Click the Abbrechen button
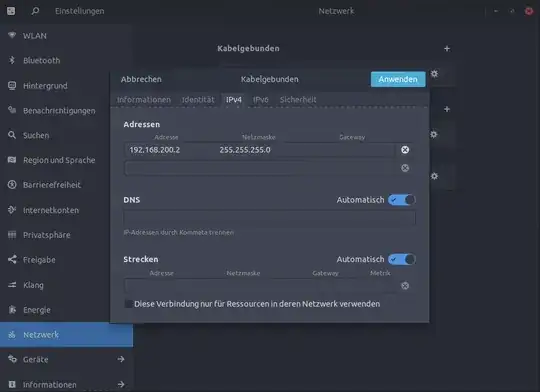This screenshot has width=540, height=392. (141, 79)
